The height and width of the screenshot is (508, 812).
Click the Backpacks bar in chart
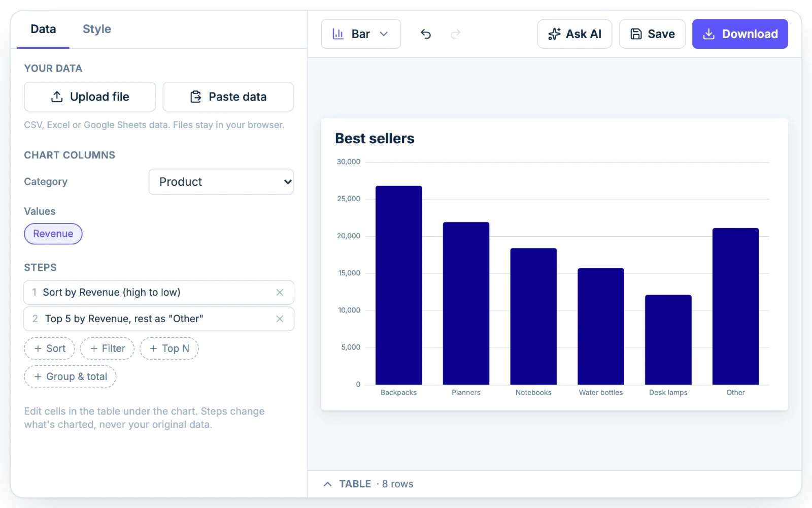point(399,285)
